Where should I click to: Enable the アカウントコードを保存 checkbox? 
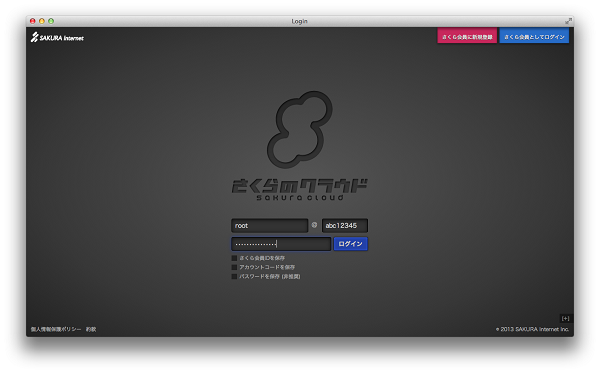(x=234, y=267)
